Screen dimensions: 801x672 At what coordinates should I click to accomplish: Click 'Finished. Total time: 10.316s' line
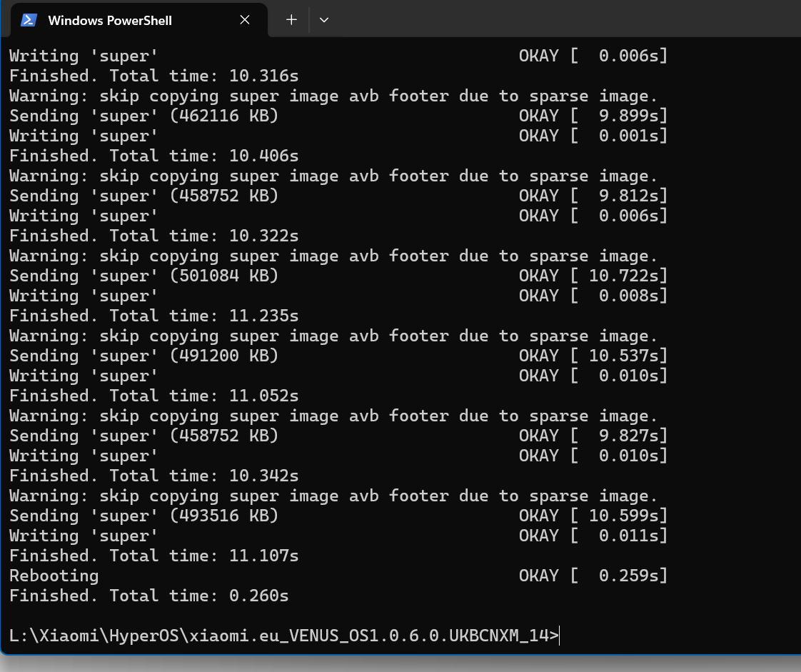(x=153, y=76)
